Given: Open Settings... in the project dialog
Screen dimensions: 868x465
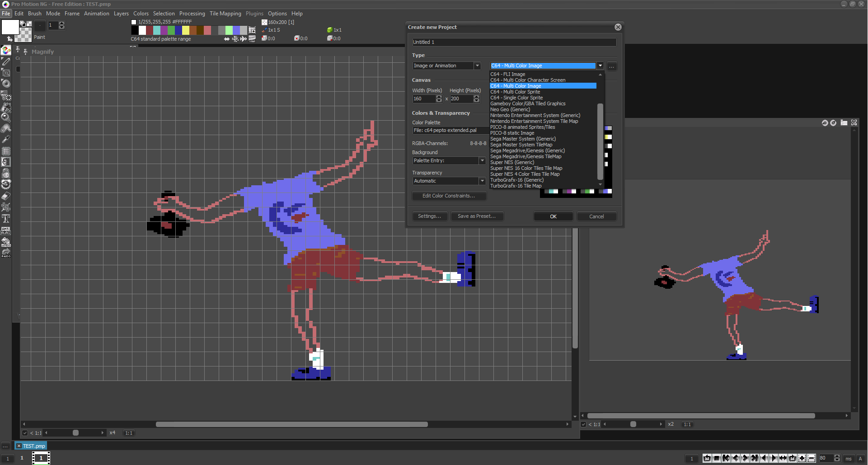Looking at the screenshot, I should (429, 216).
